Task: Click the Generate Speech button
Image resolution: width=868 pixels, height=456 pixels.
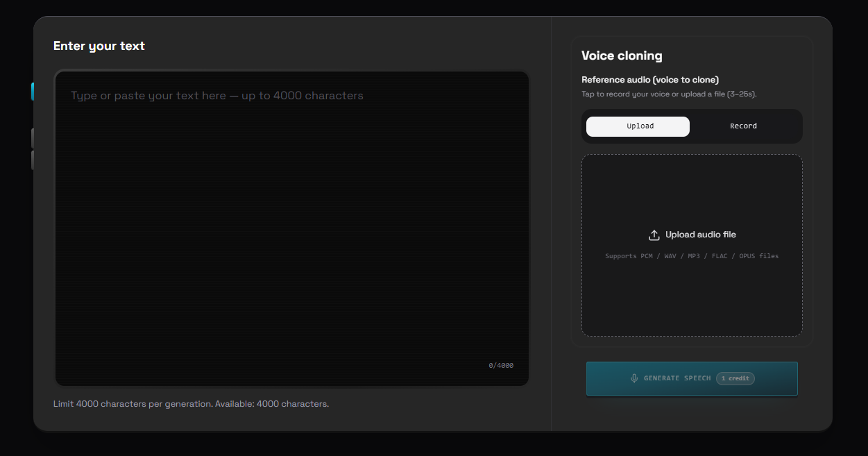Action: (x=692, y=378)
